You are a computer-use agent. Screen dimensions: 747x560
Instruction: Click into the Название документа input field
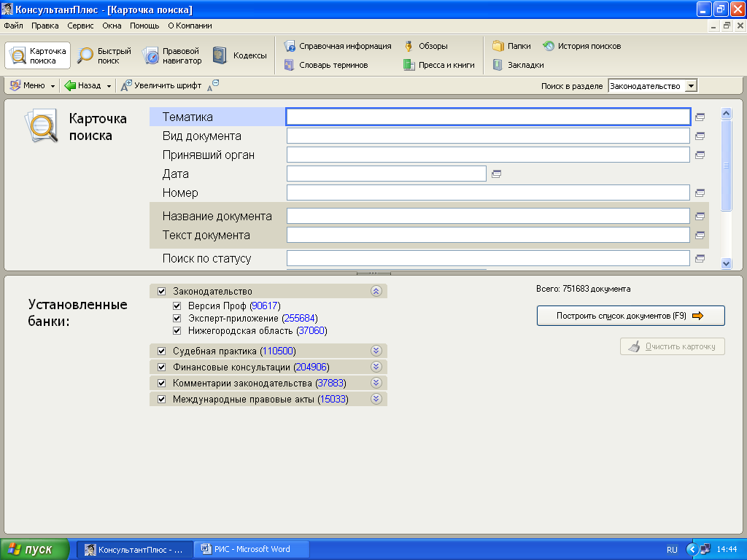click(x=488, y=216)
